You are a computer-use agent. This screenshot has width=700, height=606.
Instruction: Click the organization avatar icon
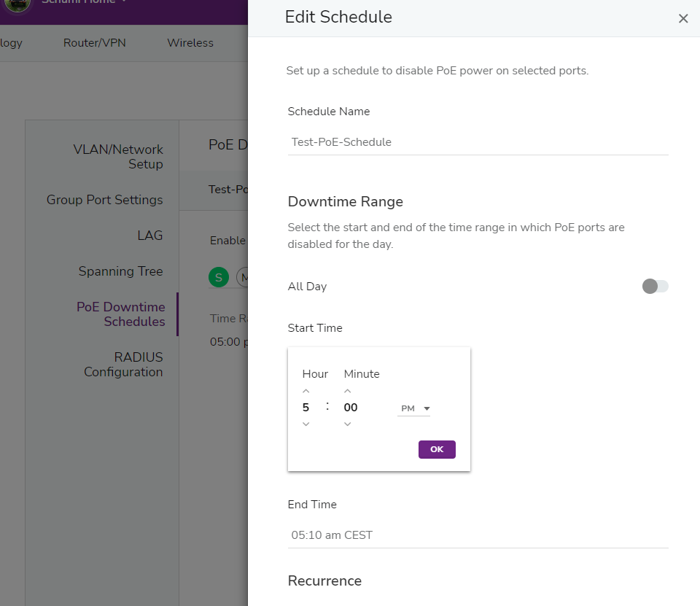tap(18, 4)
